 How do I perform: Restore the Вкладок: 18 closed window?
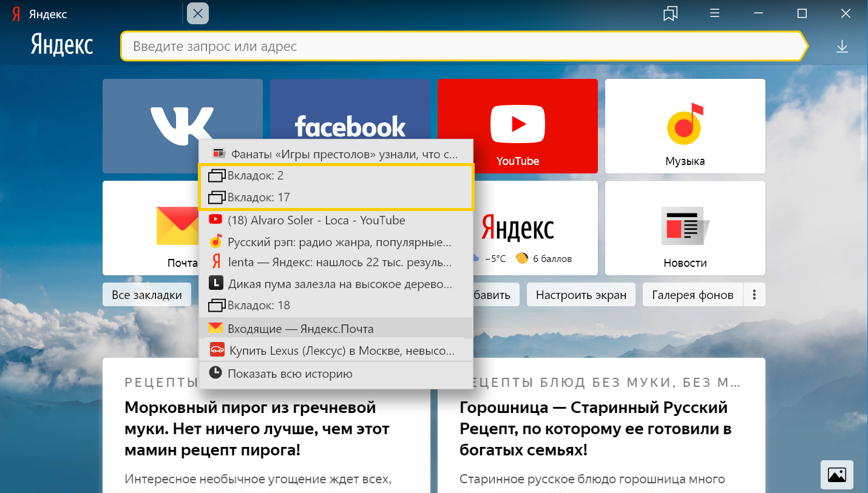[x=336, y=305]
